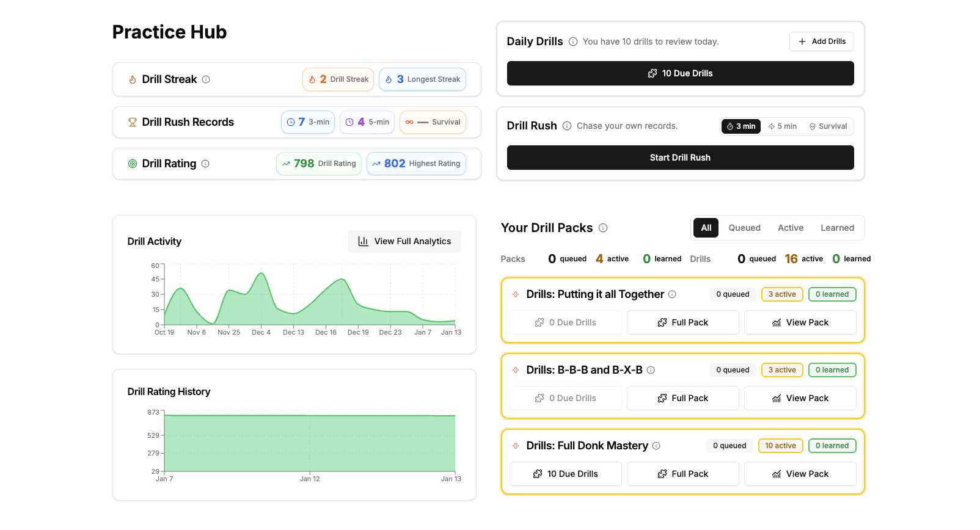This screenshot has width=980, height=530.
Task: Click info icon for Full Donk Mastery pack
Action: point(656,446)
